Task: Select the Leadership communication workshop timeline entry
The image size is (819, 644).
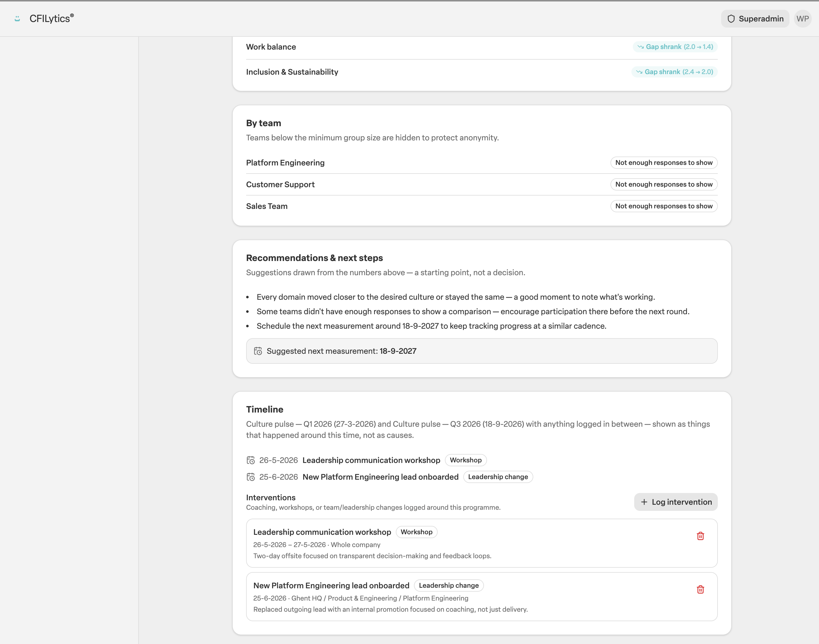Action: tap(366, 460)
